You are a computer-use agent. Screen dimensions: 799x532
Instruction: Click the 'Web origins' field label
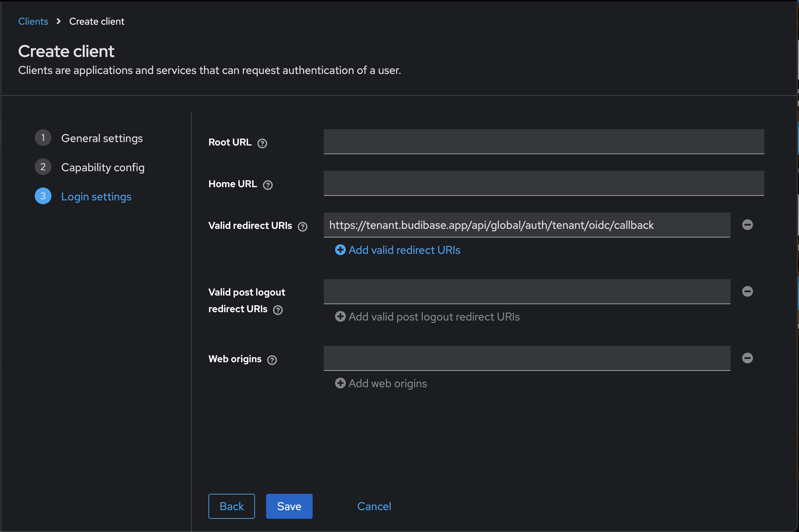tap(235, 359)
